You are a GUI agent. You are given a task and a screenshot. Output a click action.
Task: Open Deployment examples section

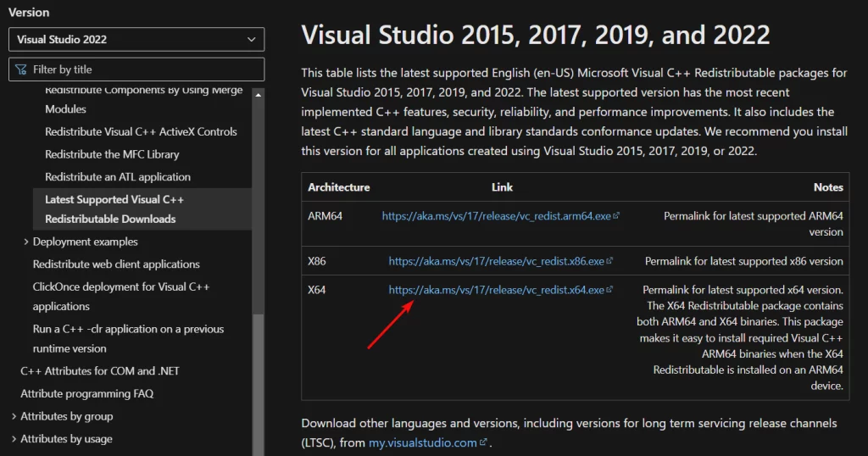click(x=86, y=242)
